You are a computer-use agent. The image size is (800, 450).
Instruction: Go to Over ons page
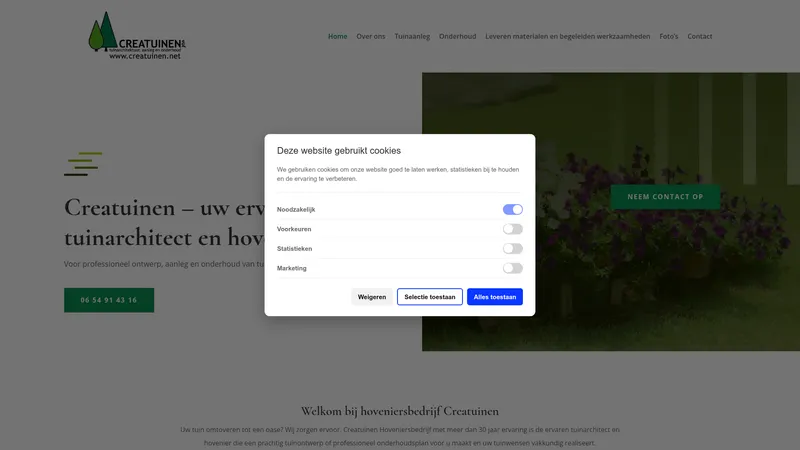click(371, 36)
